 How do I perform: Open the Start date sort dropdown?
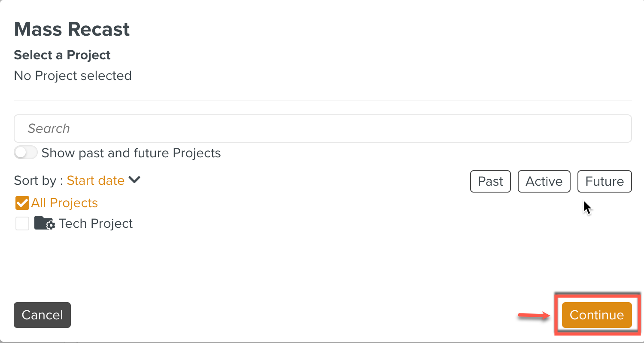[96, 181]
